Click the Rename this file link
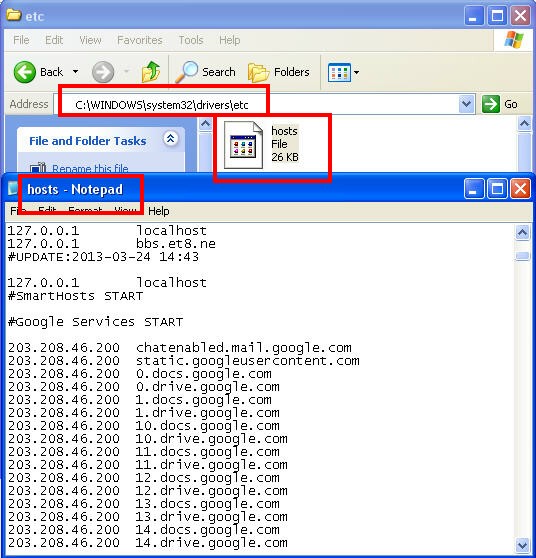 90,168
